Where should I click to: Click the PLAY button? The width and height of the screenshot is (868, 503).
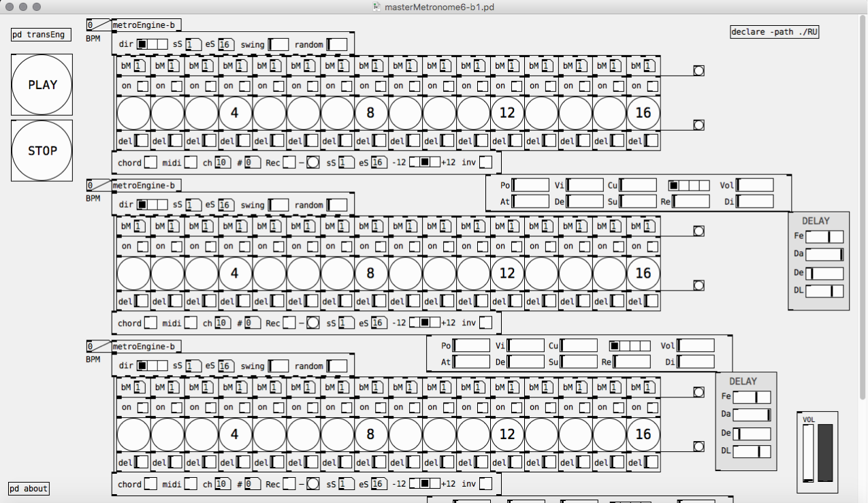pos(42,85)
